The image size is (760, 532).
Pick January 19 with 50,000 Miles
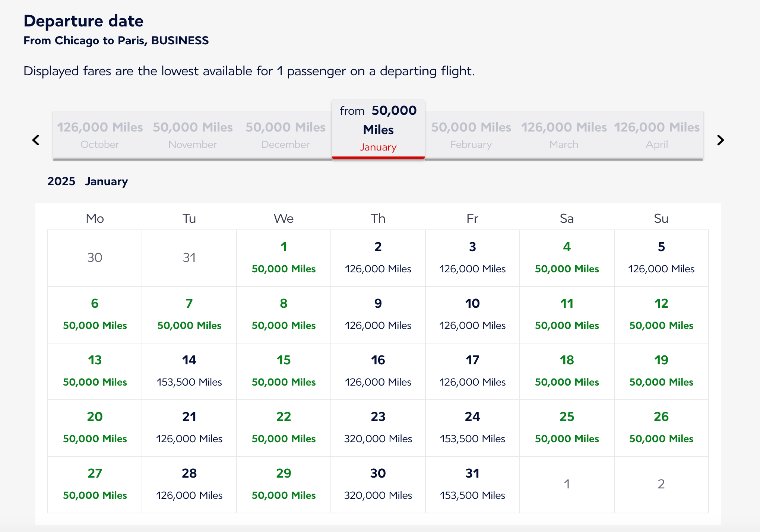tap(661, 371)
